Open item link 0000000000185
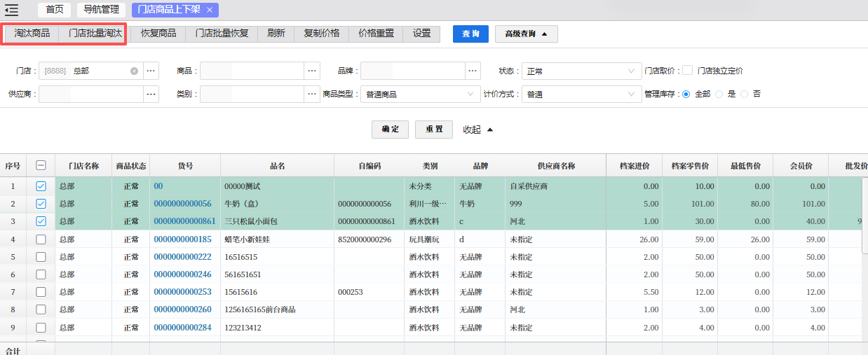This screenshot has width=868, height=355. click(x=182, y=239)
